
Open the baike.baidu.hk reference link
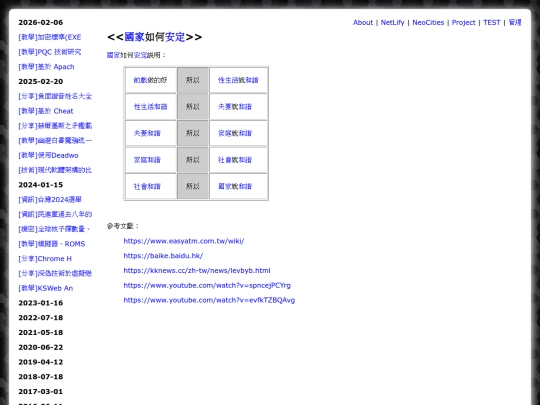[x=163, y=256]
